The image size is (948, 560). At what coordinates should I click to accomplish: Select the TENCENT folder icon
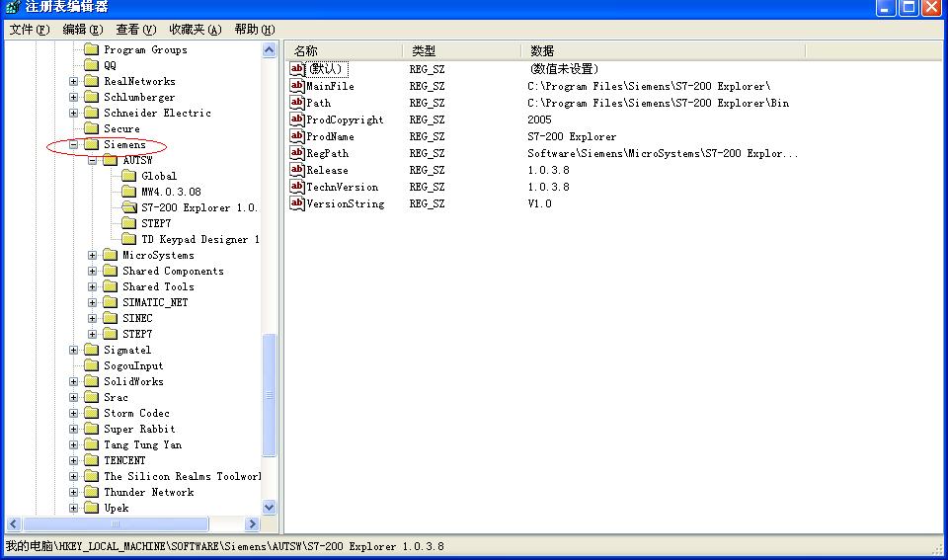pyautogui.click(x=92, y=460)
